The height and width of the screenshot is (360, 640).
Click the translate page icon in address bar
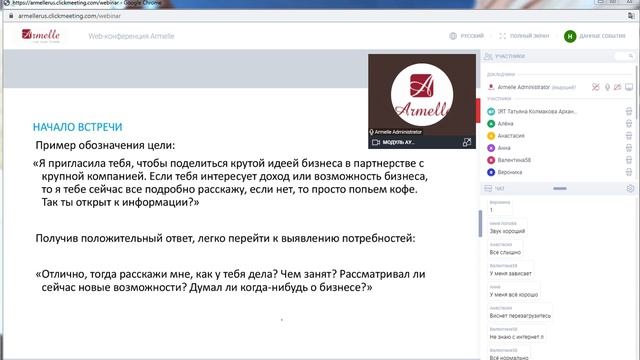pos(631,16)
